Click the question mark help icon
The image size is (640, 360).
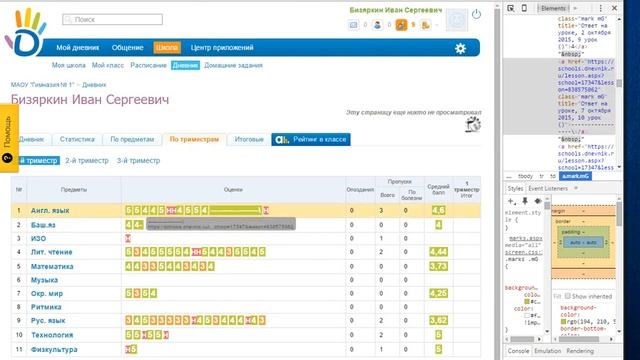coord(7,158)
